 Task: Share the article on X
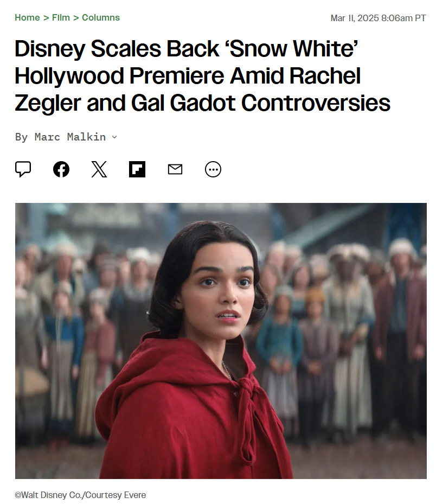tap(99, 169)
